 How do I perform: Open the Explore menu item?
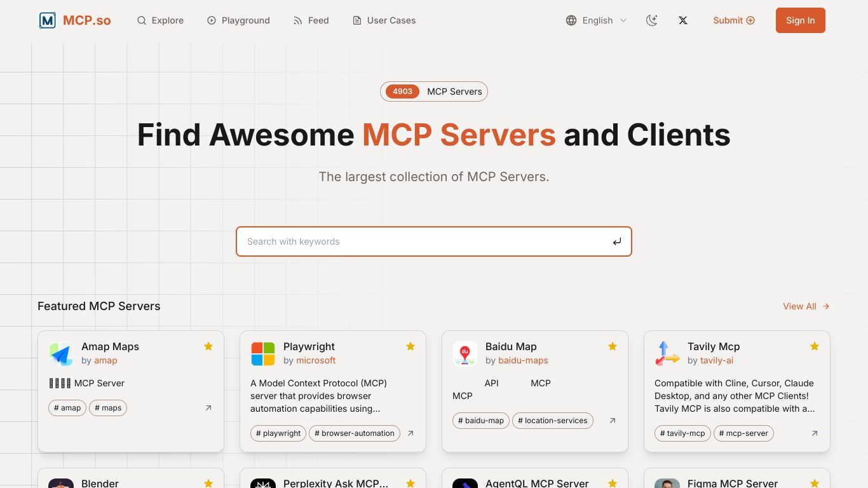click(x=160, y=20)
